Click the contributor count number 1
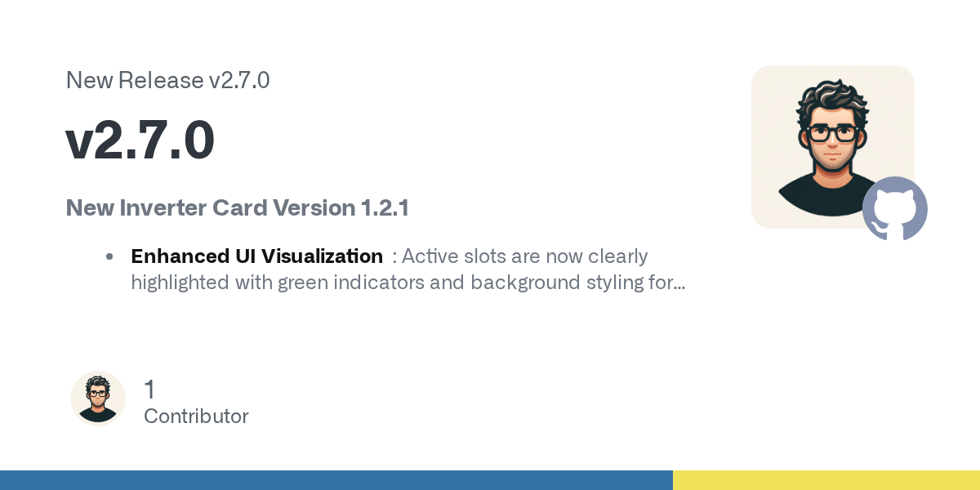The width and height of the screenshot is (980, 490). 149,390
